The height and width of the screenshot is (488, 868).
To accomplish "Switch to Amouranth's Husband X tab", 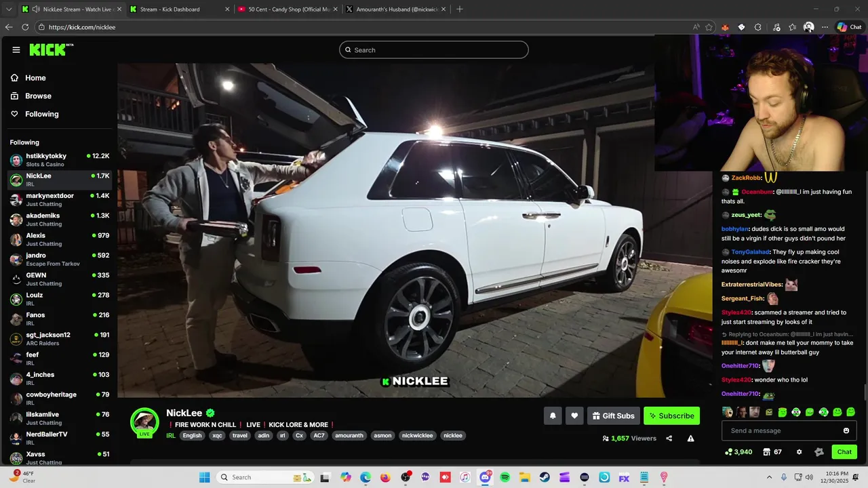I will point(395,9).
